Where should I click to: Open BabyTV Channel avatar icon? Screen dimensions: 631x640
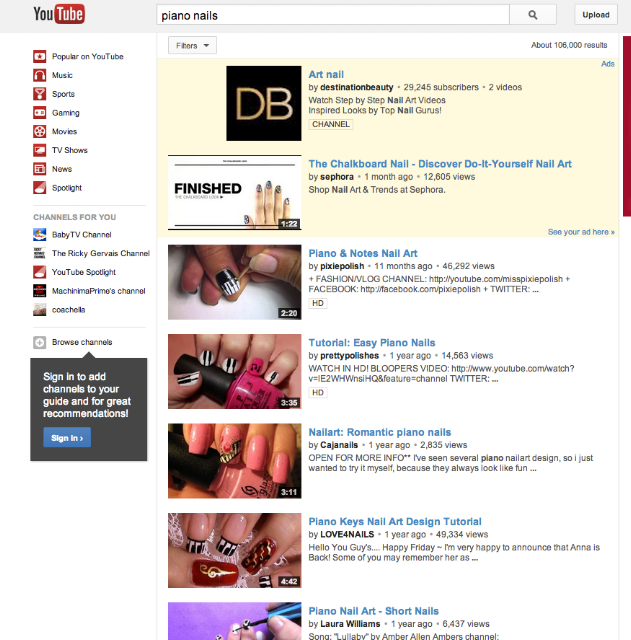point(40,235)
